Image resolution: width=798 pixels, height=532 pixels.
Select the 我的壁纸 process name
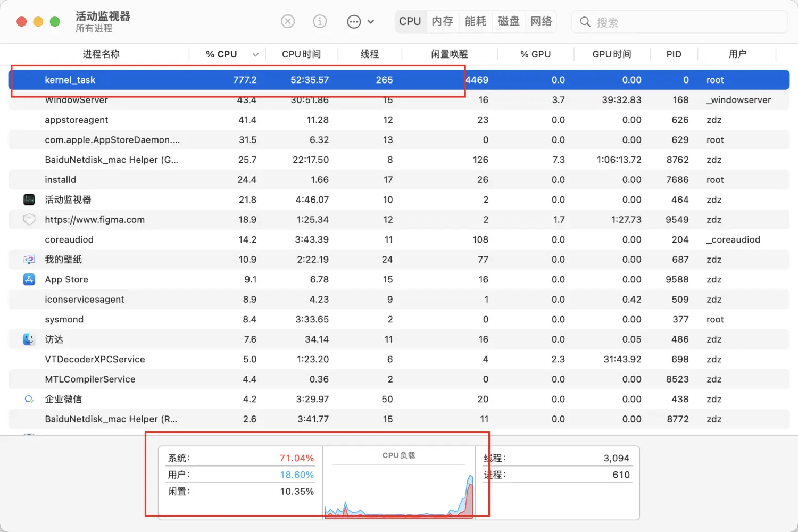63,260
